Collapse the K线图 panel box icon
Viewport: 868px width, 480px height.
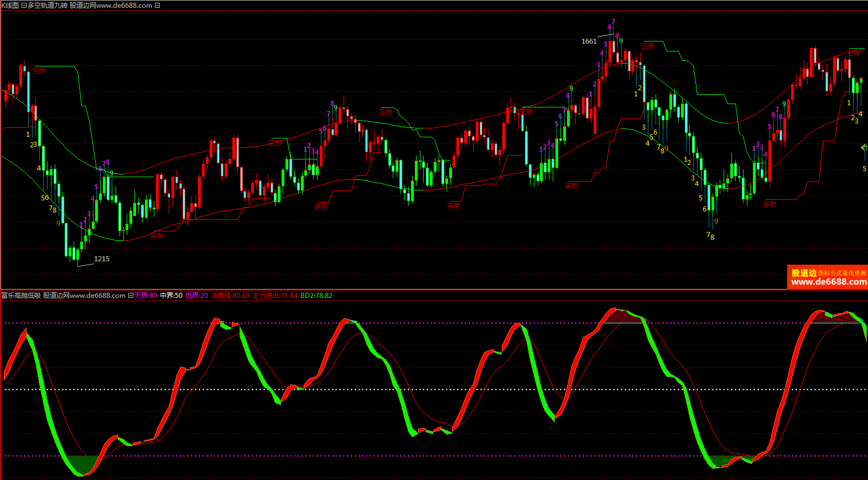[x=24, y=6]
